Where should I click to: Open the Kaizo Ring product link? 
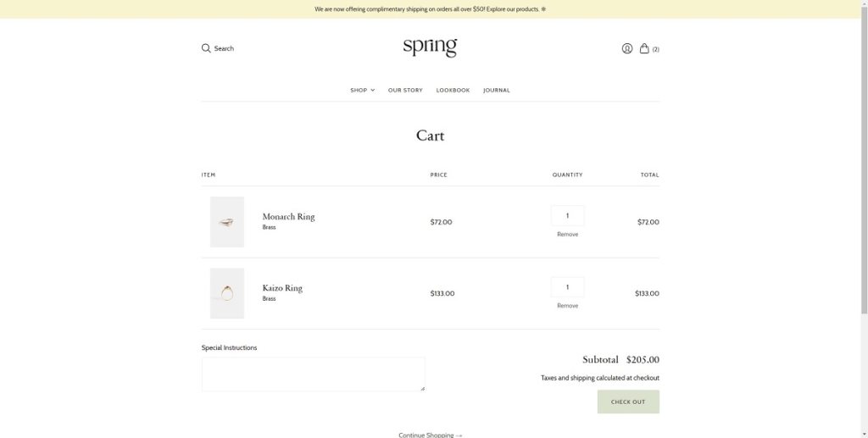pyautogui.click(x=282, y=288)
